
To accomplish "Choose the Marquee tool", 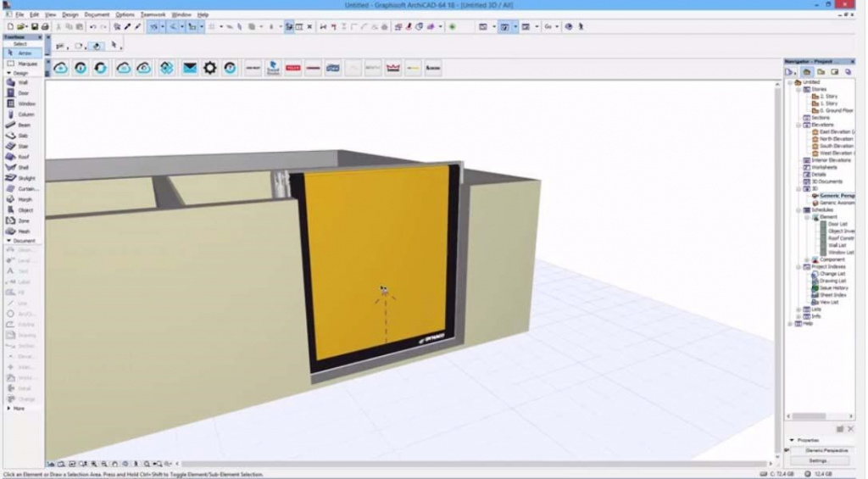I will coord(22,64).
